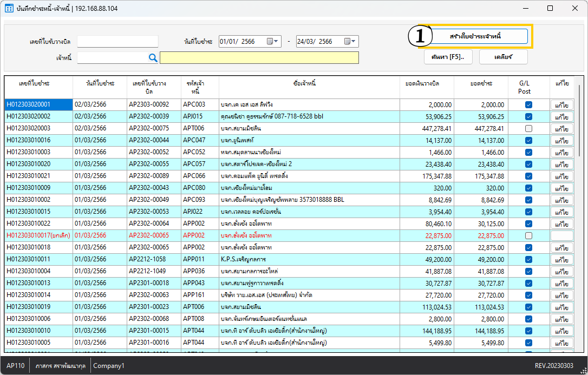Click the ยอดชำระ column header
The width and height of the screenshot is (588, 375).
pyautogui.click(x=481, y=83)
